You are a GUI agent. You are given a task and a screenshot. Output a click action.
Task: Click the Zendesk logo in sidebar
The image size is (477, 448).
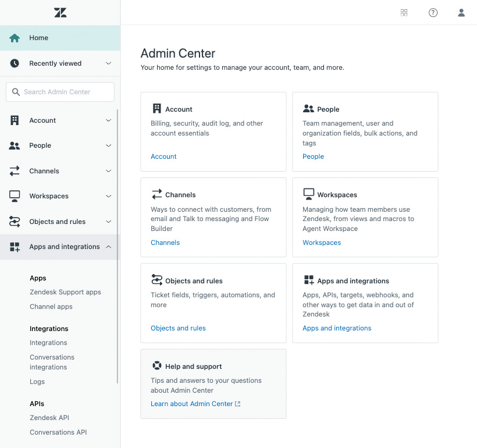click(x=60, y=12)
